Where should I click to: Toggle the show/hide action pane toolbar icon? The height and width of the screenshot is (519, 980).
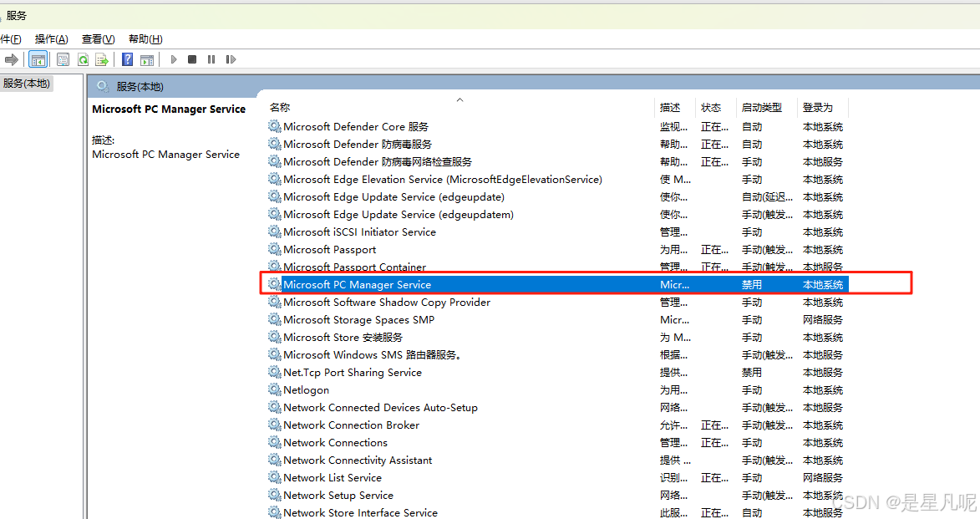(147, 59)
